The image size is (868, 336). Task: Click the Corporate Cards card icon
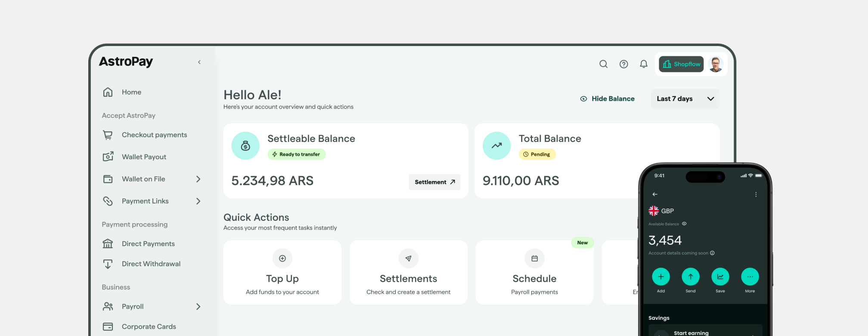pos(108,327)
